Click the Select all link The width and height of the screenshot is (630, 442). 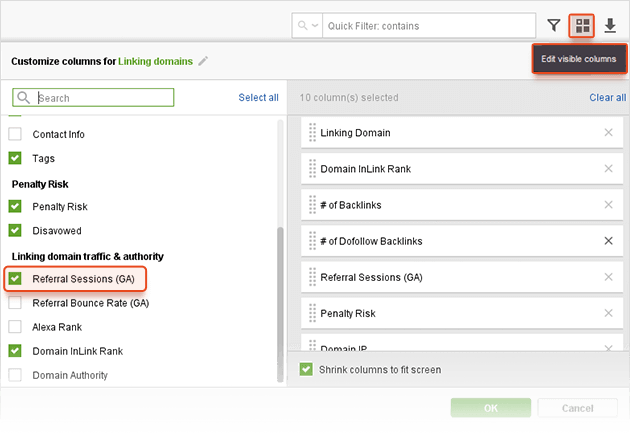pos(258,98)
